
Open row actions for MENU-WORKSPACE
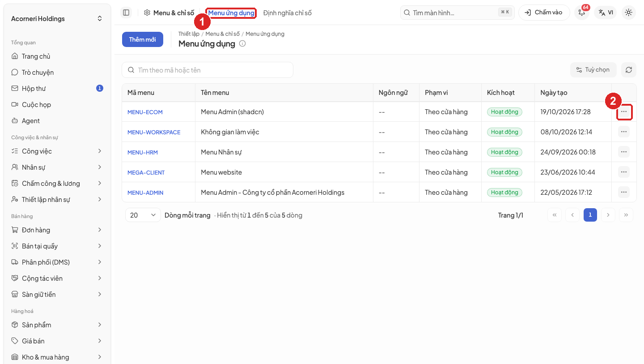point(624,132)
